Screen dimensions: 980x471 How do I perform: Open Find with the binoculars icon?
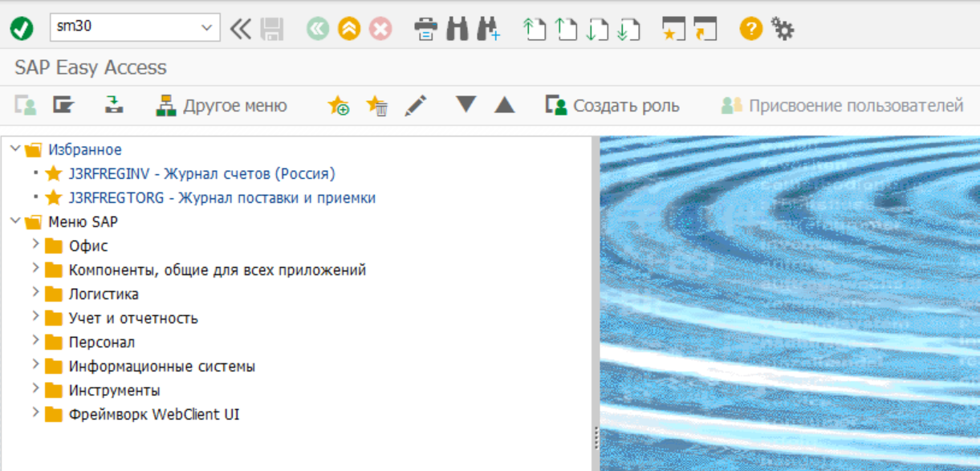[457, 29]
